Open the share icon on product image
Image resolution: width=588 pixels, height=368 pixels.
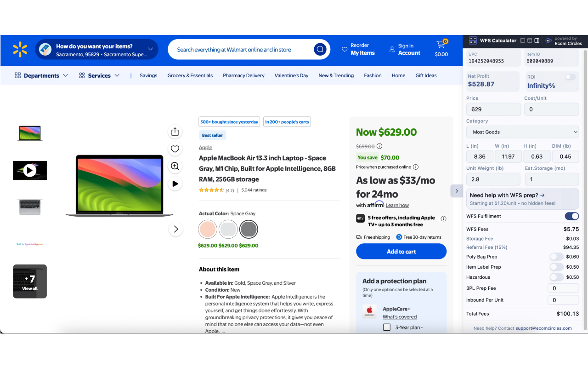pos(175,132)
